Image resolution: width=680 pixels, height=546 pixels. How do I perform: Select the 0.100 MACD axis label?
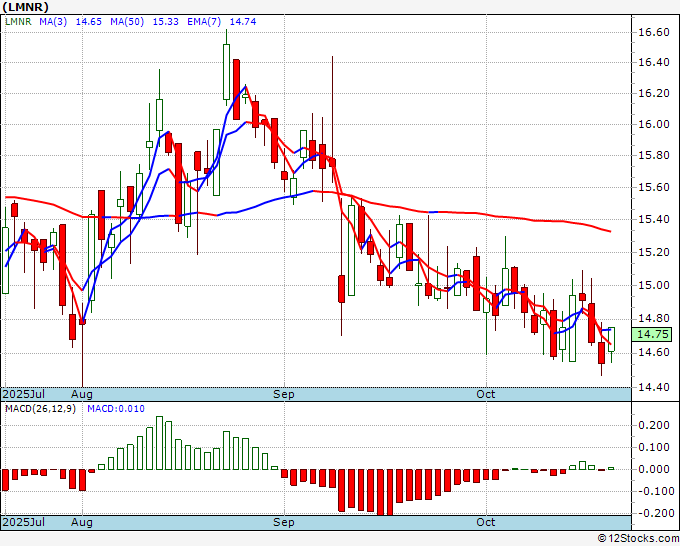[656, 447]
